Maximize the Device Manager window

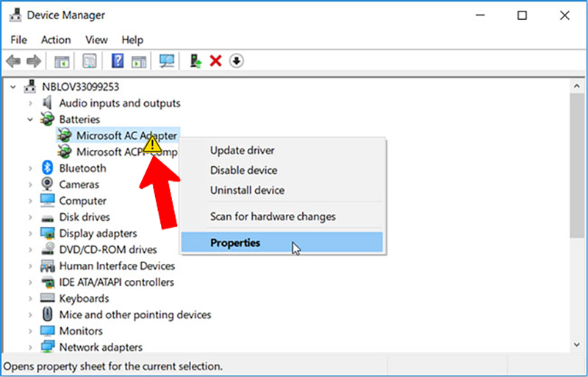point(522,15)
